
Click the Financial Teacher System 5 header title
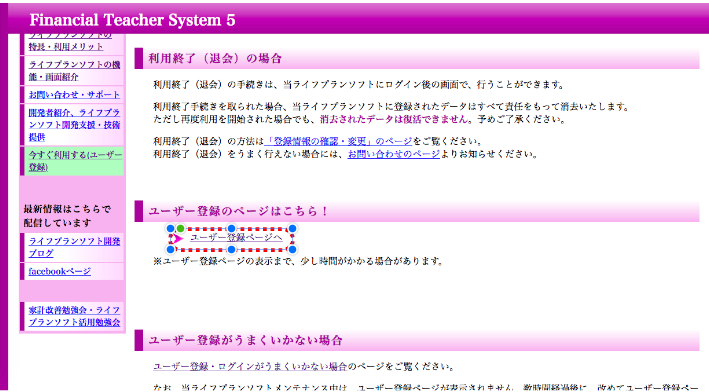tap(132, 20)
